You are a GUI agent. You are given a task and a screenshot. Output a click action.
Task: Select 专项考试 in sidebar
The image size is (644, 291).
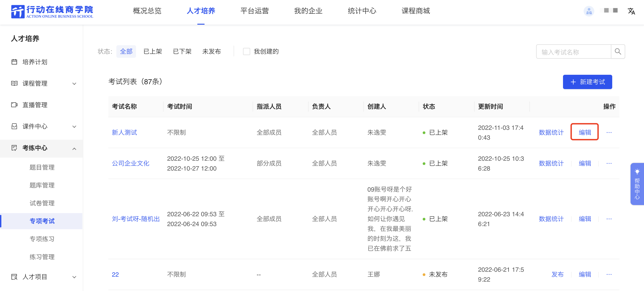[x=42, y=221]
